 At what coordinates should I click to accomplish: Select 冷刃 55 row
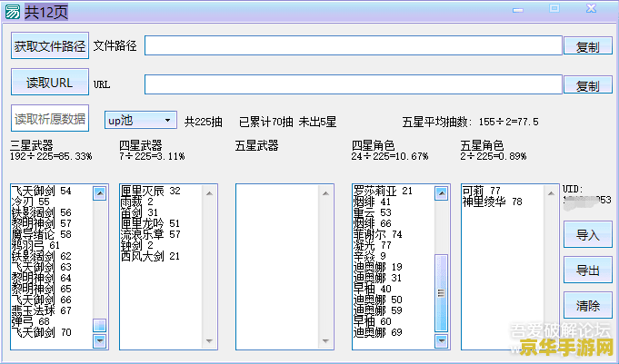[31, 202]
